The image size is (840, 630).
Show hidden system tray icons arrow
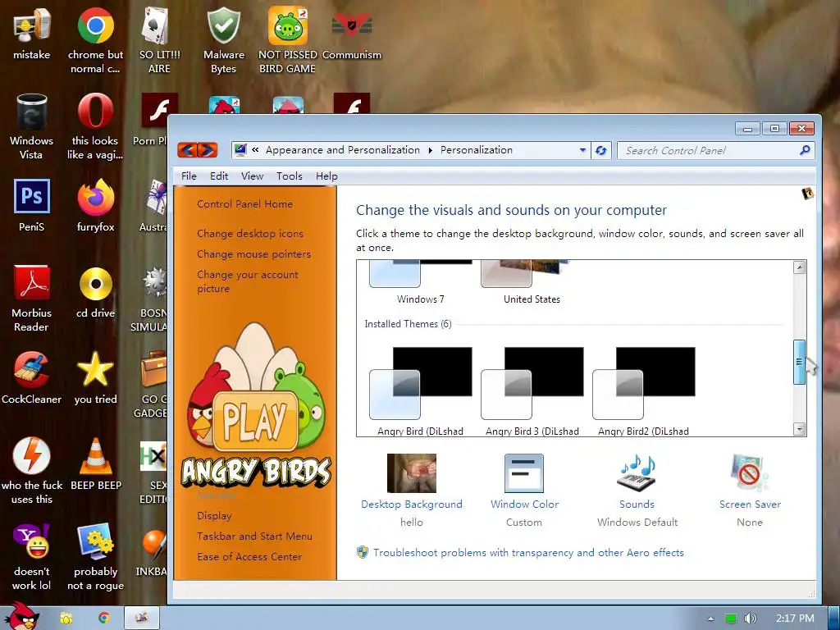coord(710,619)
